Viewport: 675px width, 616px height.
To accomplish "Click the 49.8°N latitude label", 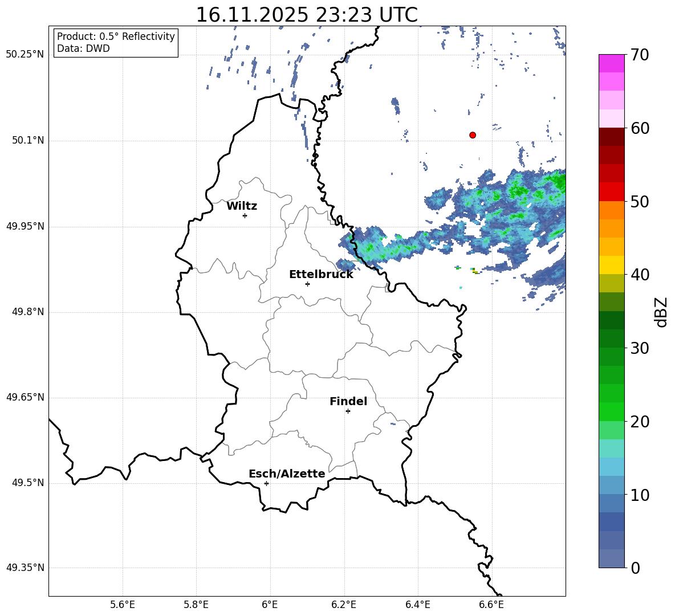I will coord(27,312).
